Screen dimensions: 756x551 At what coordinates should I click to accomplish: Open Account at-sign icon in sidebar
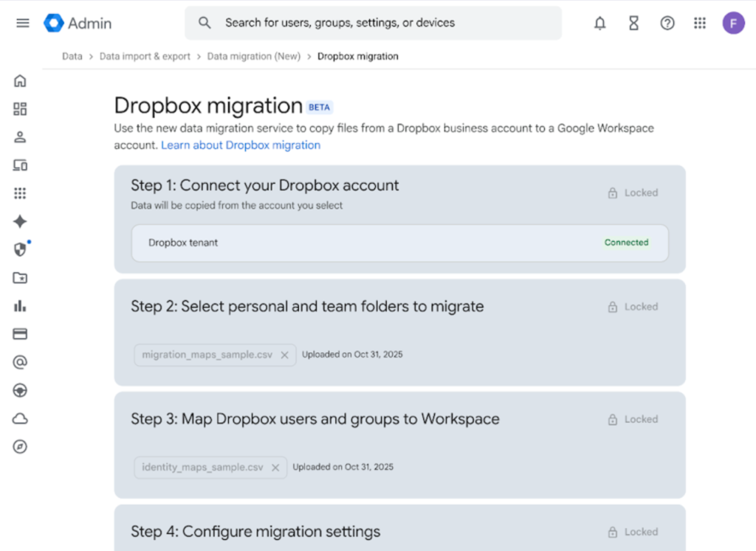20,362
